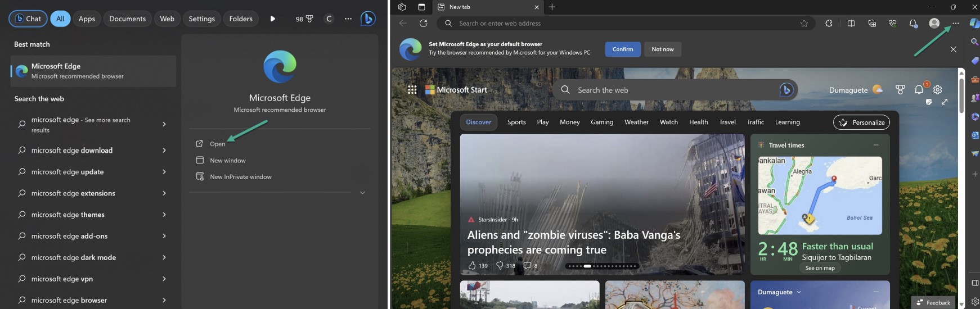Expand the 'microsoft edge add-ons' suggestion chevron
The height and width of the screenshot is (309, 980).
coord(164,236)
